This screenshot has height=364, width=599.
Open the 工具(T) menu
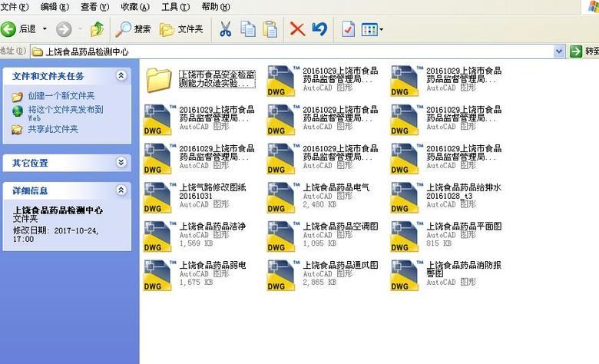coord(174,7)
